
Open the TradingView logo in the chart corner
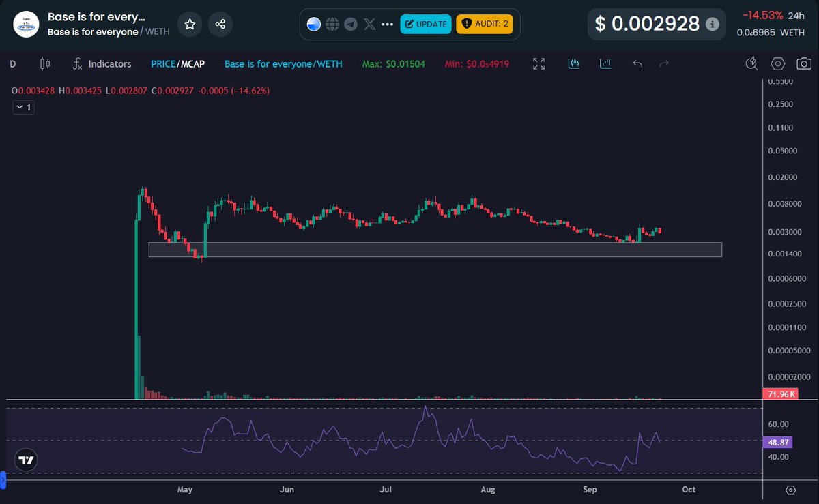coord(25,460)
